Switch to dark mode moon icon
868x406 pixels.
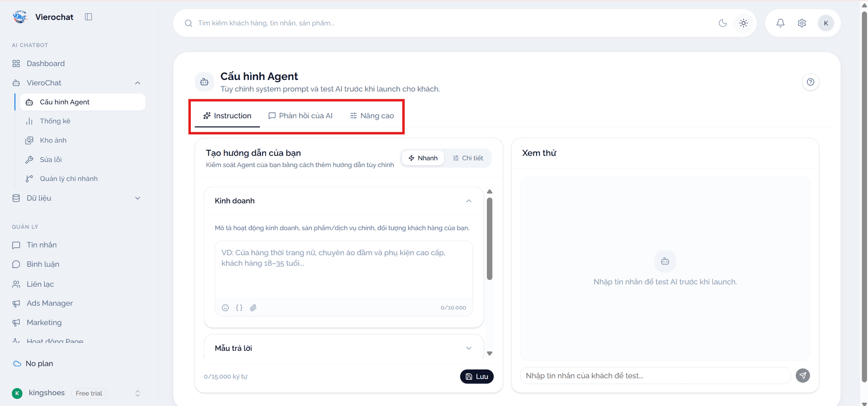point(723,23)
